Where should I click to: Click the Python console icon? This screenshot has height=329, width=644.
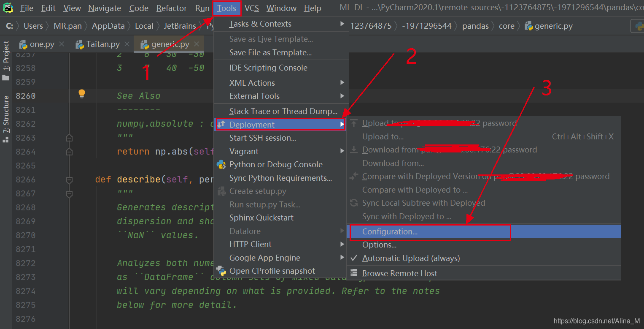pos(221,164)
